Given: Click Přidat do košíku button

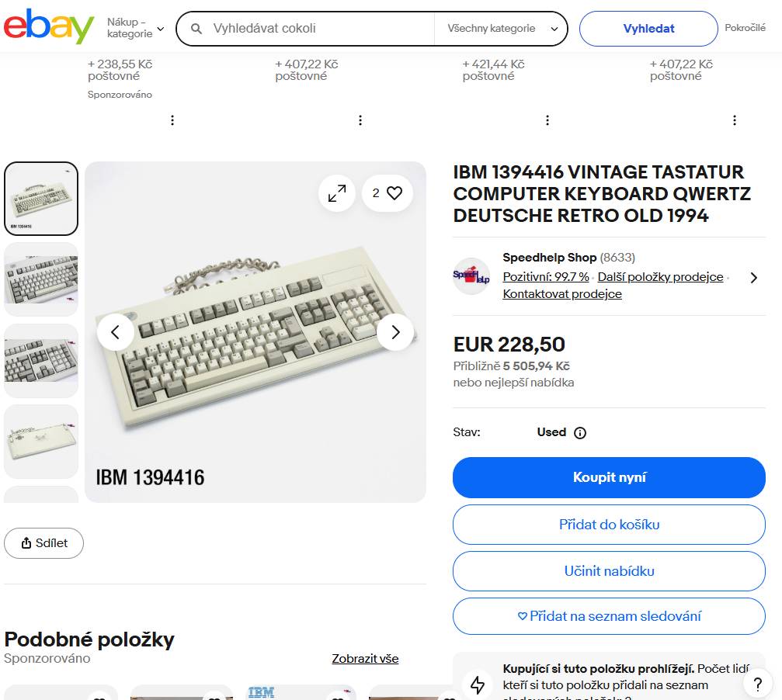Looking at the screenshot, I should click(x=609, y=525).
